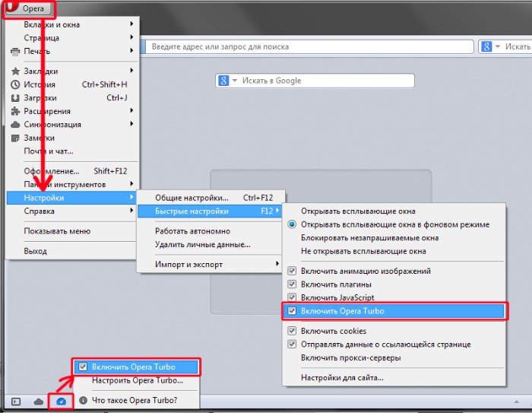Viewport: 532px width, 413px height.
Task: Click the notes icon beside Заметки
Action: click(x=15, y=138)
